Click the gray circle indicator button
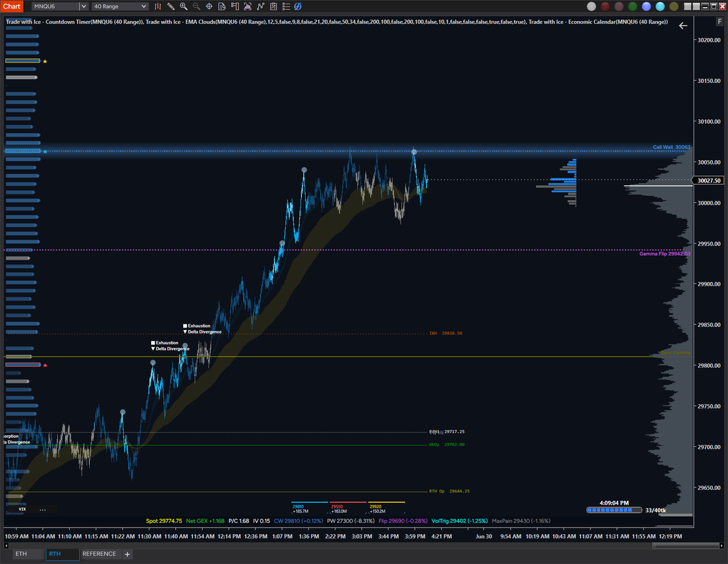Screen dimensions: 728x564 tap(591, 6)
